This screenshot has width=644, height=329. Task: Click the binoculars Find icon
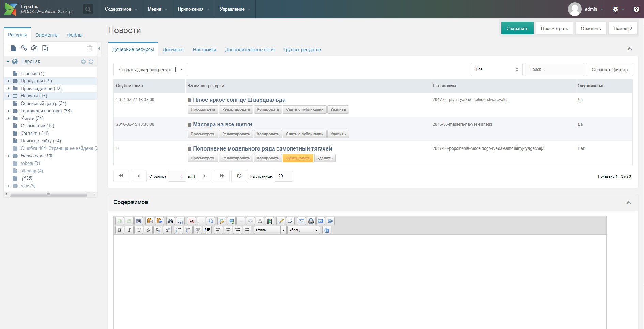(170, 221)
